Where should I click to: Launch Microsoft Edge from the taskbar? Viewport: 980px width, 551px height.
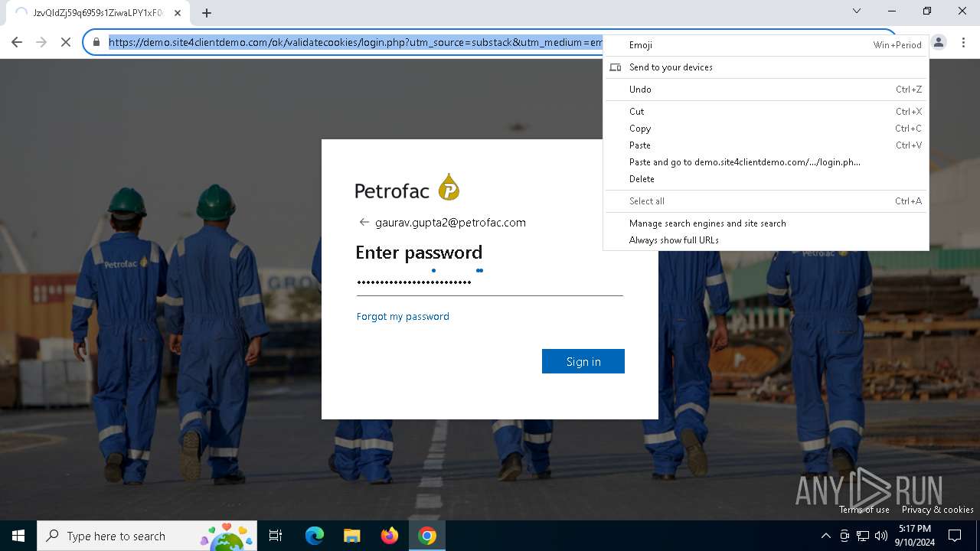coord(315,536)
